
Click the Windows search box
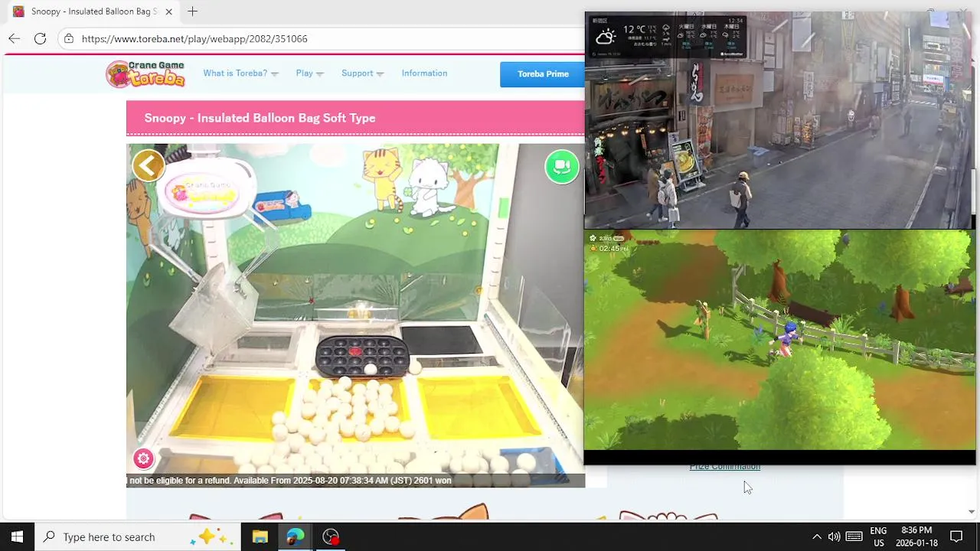pyautogui.click(x=138, y=536)
